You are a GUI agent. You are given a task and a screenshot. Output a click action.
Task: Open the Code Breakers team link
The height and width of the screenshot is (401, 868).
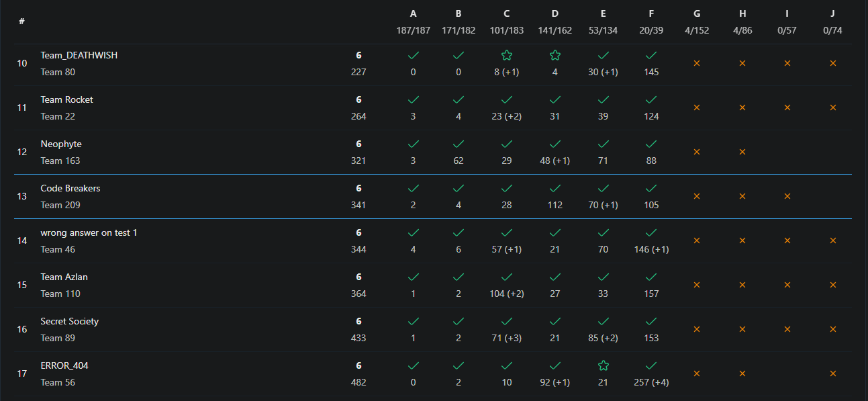(70, 188)
